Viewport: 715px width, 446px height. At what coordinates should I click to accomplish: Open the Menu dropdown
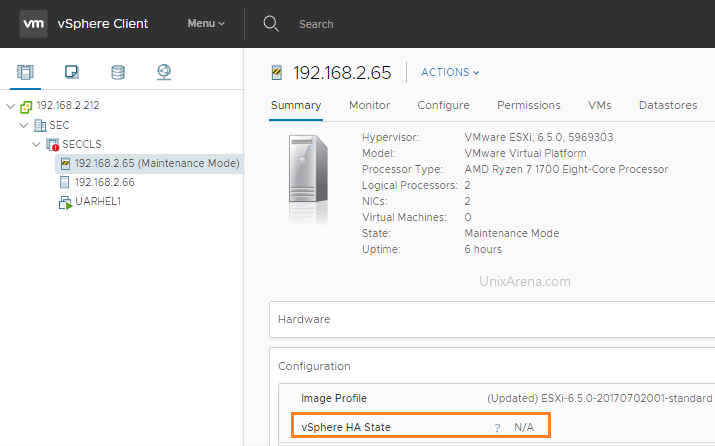[206, 23]
